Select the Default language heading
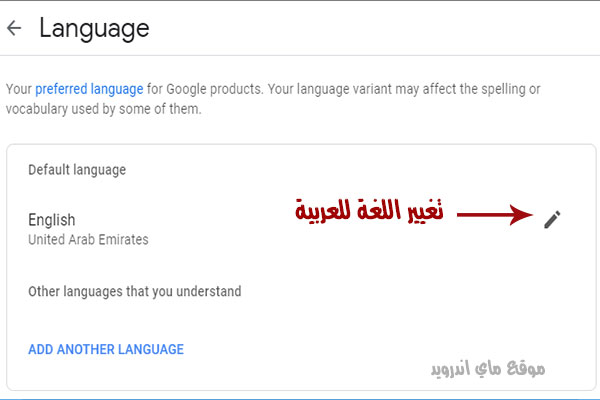The height and width of the screenshot is (400, 600). pos(77,170)
